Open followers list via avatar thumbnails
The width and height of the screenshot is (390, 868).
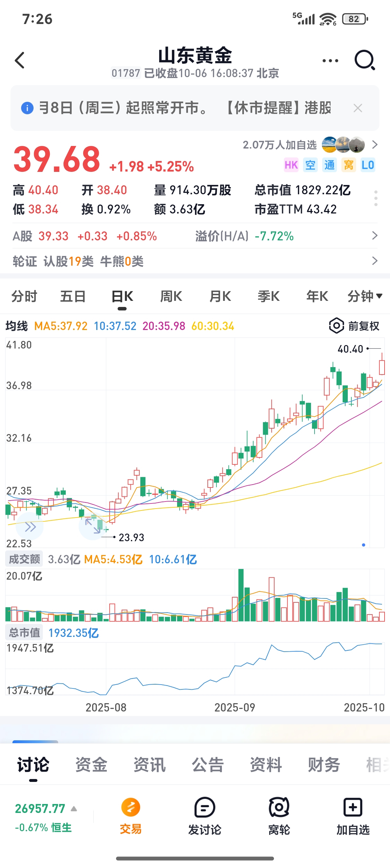click(343, 145)
